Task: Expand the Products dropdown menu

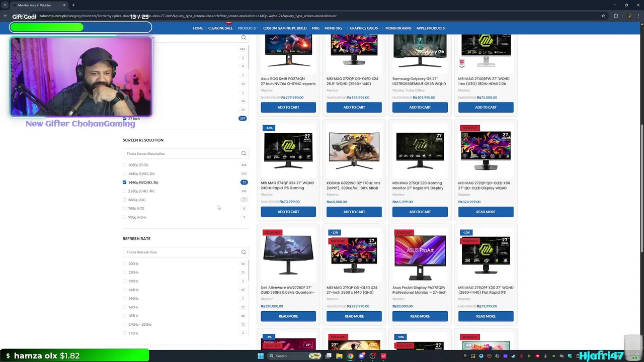Action: pos(248,28)
